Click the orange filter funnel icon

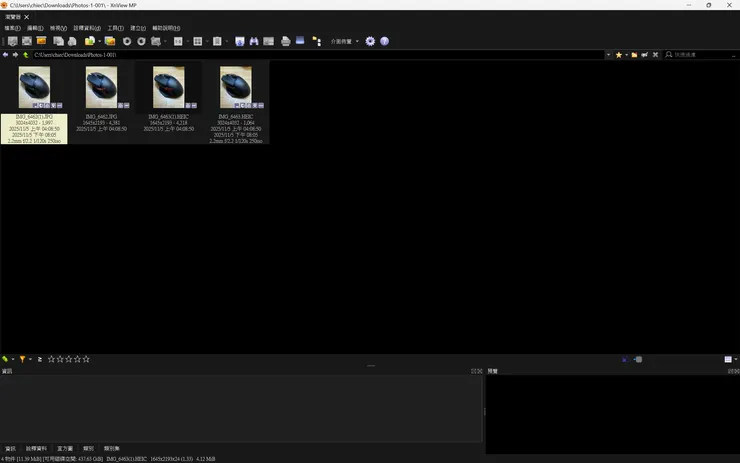point(22,359)
